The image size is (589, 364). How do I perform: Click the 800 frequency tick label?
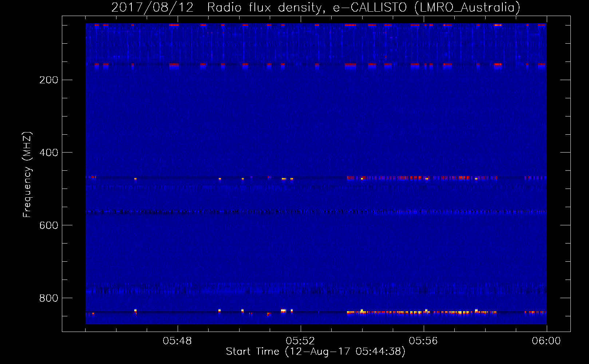49,298
